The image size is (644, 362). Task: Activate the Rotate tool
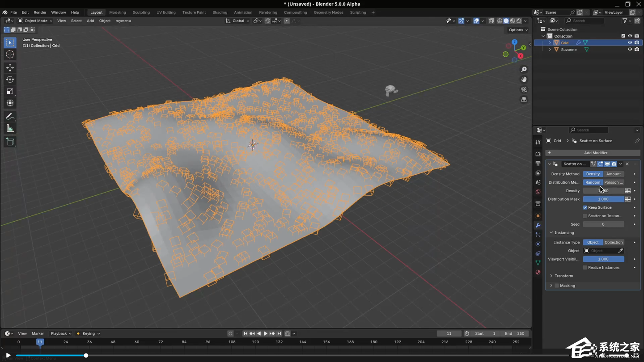pos(10,79)
